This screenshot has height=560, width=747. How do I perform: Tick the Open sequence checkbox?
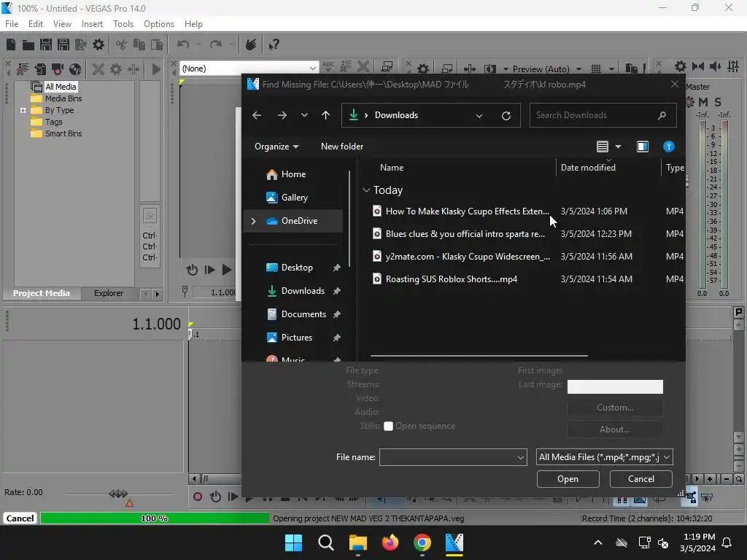pos(388,426)
